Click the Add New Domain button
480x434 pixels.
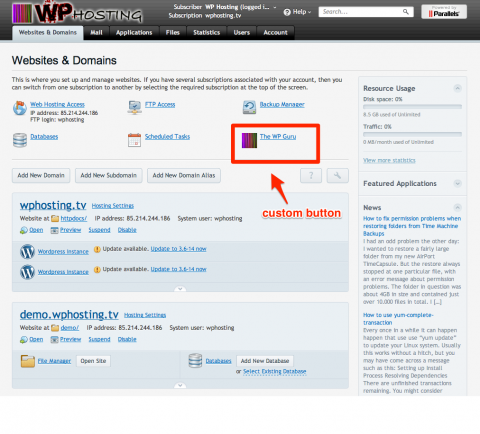pyautogui.click(x=41, y=175)
